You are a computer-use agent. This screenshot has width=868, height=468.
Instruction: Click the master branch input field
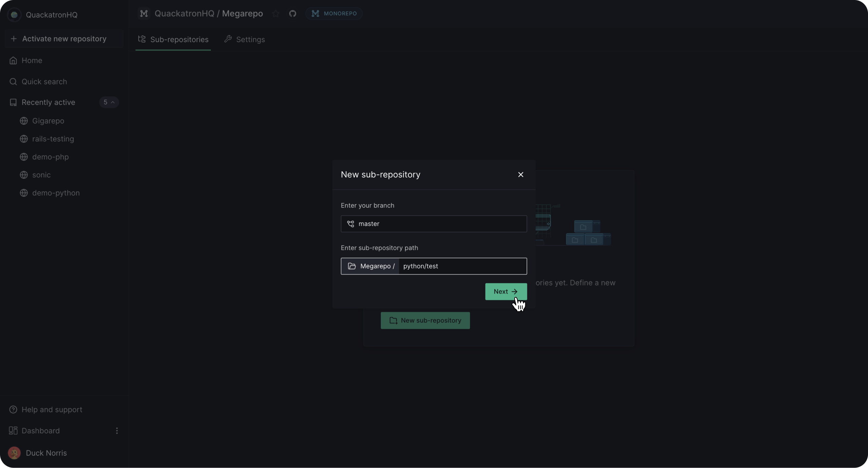click(441, 224)
